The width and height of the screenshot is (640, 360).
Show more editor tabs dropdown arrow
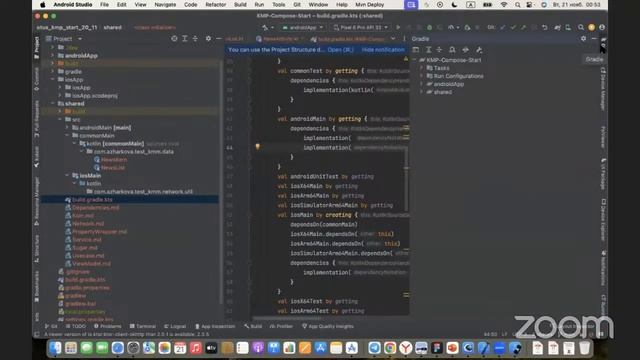click(x=393, y=39)
